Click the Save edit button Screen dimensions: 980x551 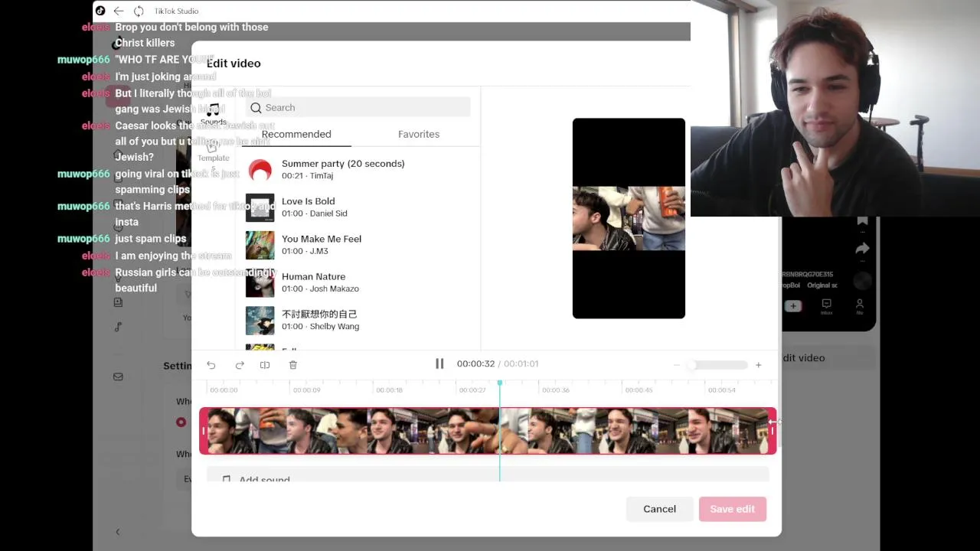pyautogui.click(x=732, y=509)
